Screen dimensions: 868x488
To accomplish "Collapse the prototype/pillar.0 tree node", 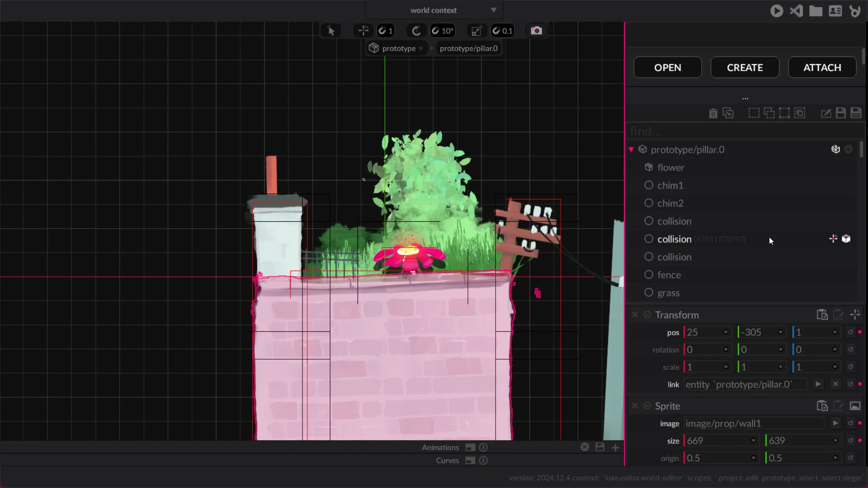I will 631,150.
